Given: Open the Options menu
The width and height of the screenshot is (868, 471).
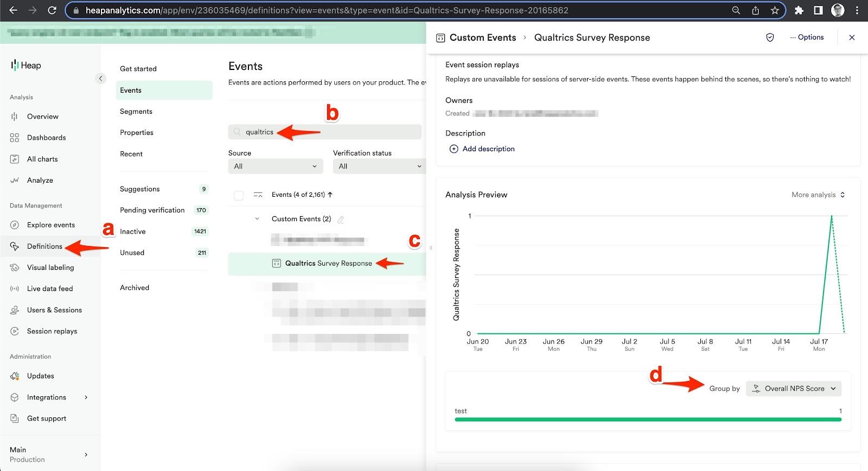Looking at the screenshot, I should coord(807,37).
